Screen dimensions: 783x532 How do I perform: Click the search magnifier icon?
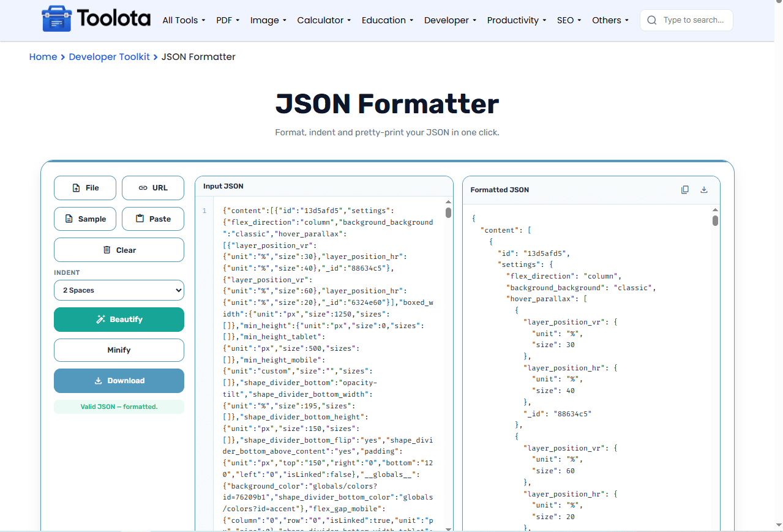point(652,20)
